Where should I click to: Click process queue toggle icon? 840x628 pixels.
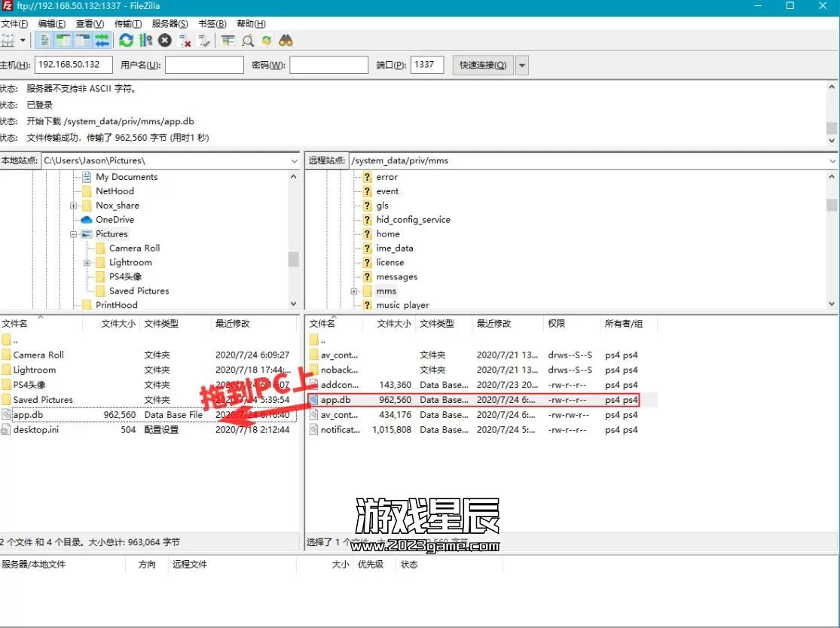coord(145,41)
